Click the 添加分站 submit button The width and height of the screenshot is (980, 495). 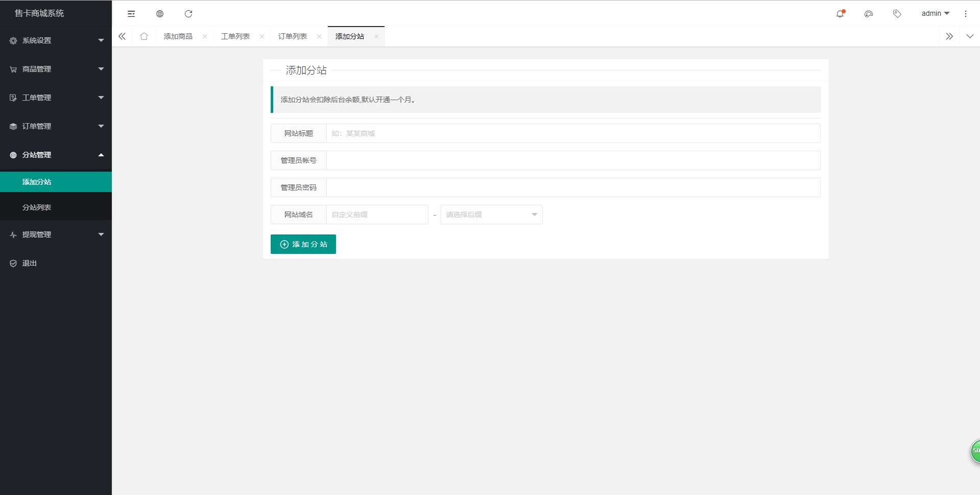[x=303, y=244]
